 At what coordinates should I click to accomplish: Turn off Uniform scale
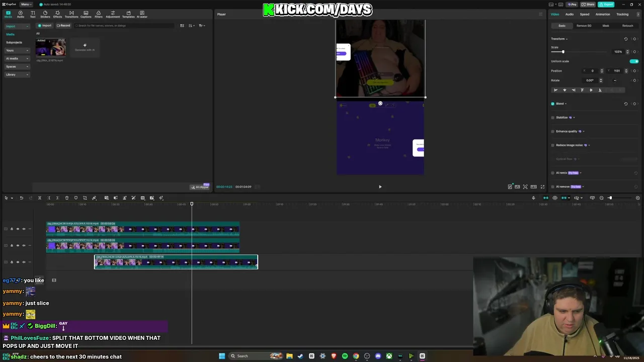click(x=634, y=61)
